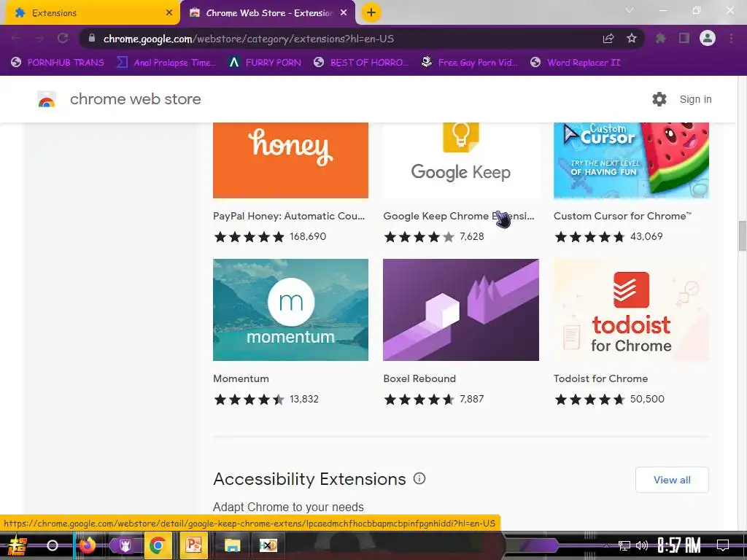Image resolution: width=747 pixels, height=560 pixels.
Task: Open the volume control in tray
Action: 642,545
